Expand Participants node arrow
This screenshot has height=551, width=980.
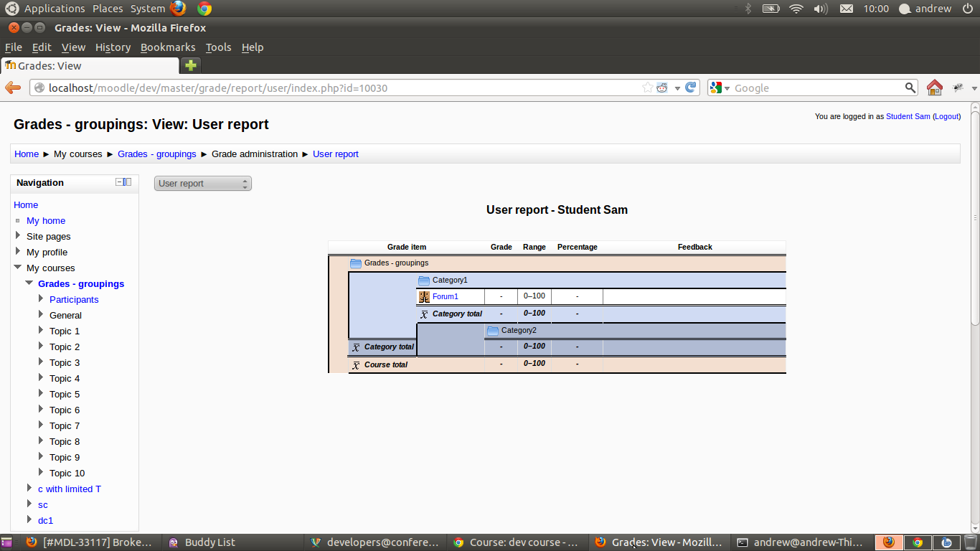click(41, 298)
